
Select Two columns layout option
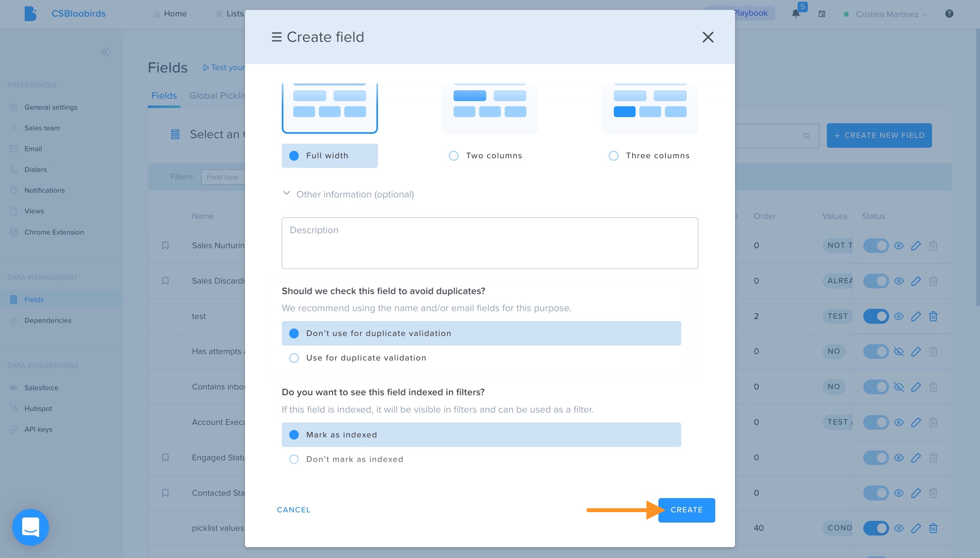(485, 156)
